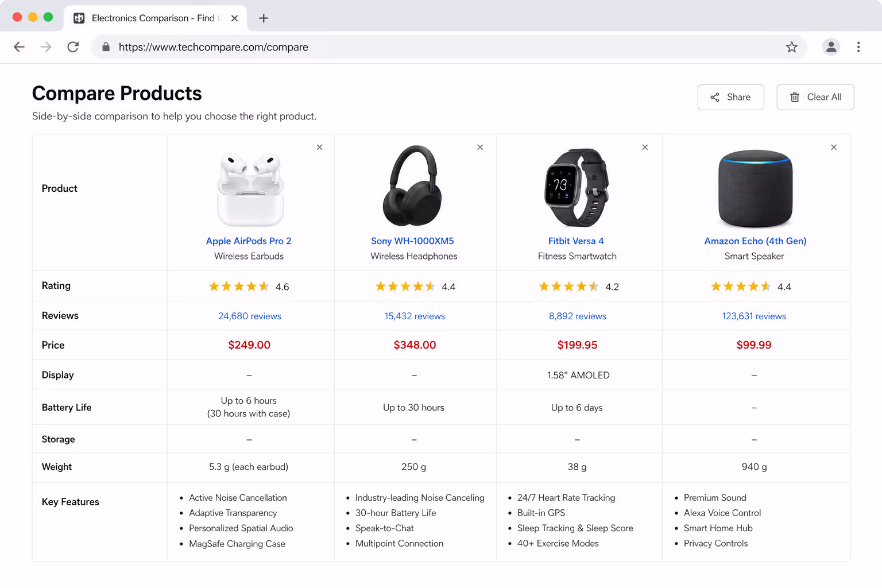Click the 'Speak-to-Chat' feature
Image resolution: width=882 pixels, height=588 pixels.
384,528
